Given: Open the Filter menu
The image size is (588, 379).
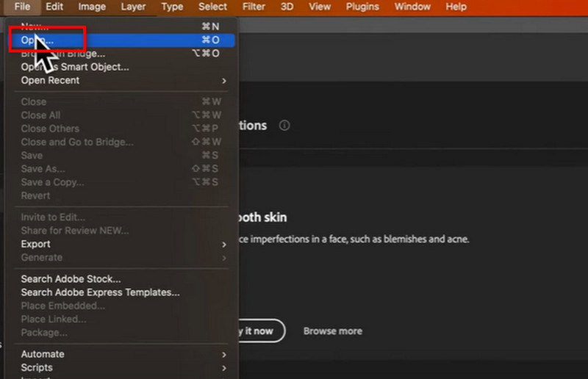Looking at the screenshot, I should coord(254,7).
